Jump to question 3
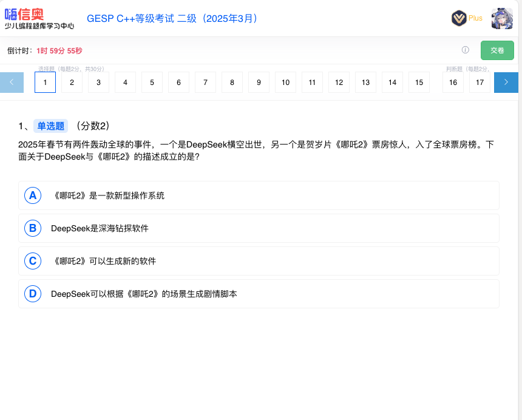 (98, 82)
